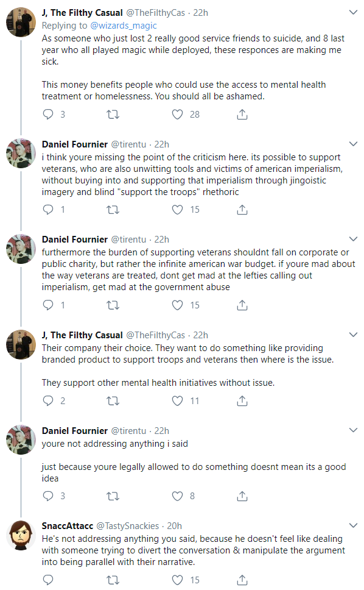Open chevron menu on 'Their company their choice' tweet
Screen dimensions: 364x590
[x=353, y=335]
